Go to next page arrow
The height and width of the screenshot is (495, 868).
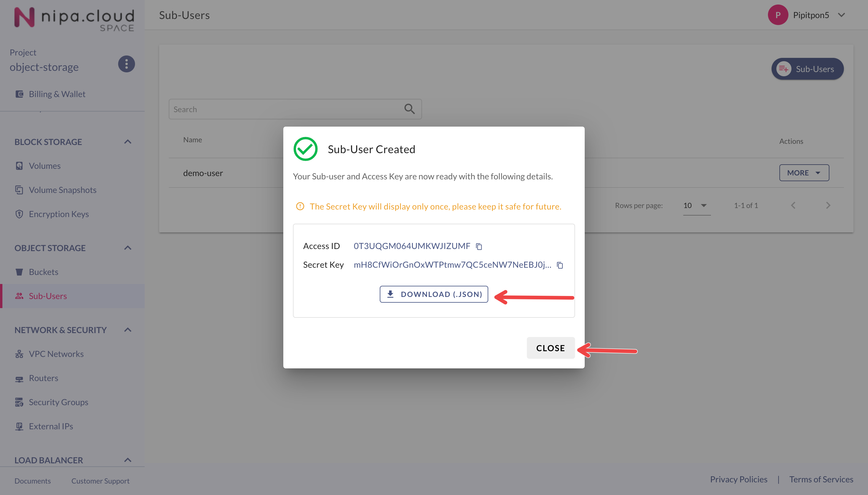[828, 205]
